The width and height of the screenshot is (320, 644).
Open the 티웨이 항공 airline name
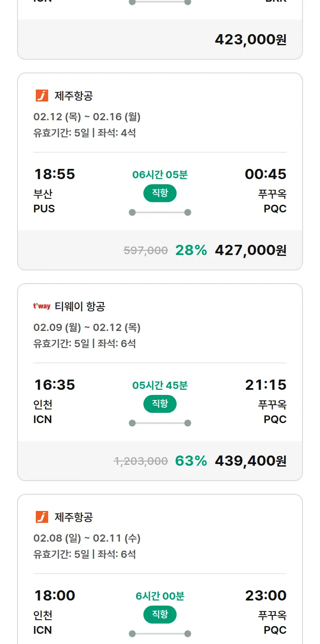80,306
